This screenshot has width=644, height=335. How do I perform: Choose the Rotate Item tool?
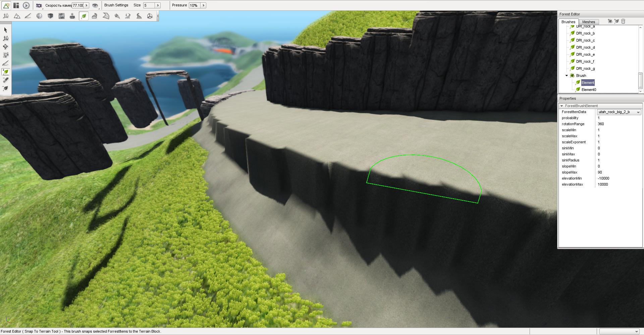(x=5, y=47)
